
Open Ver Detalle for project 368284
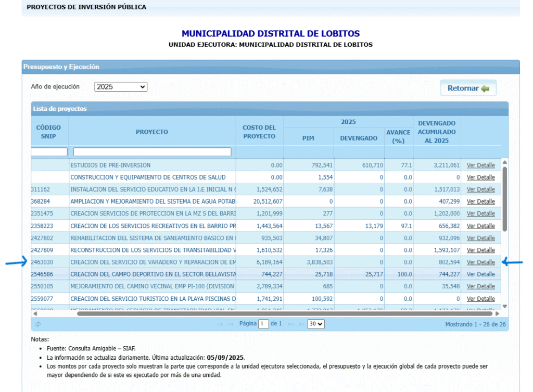pos(480,201)
